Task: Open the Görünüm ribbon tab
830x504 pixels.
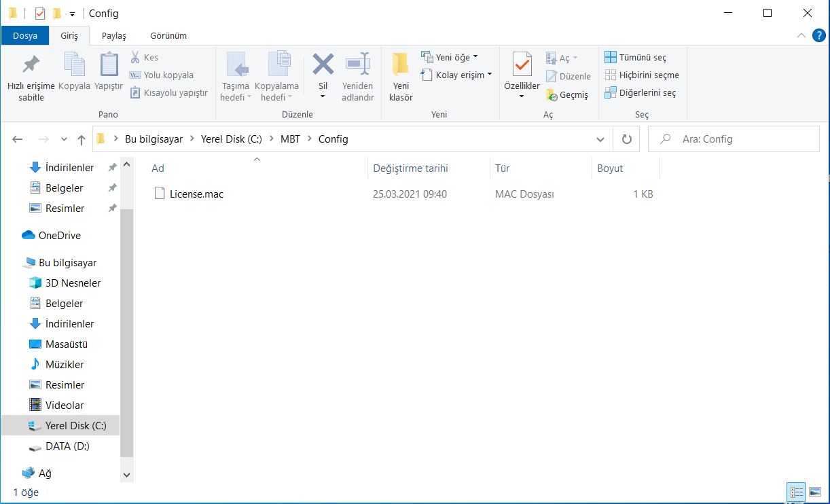Action: 168,35
